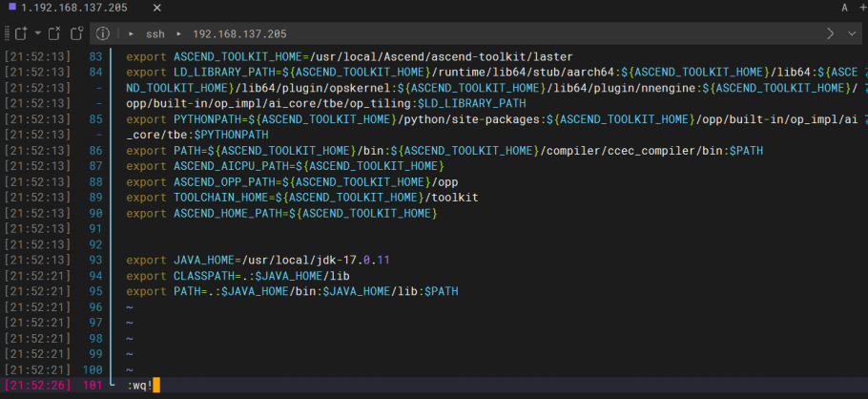The height and width of the screenshot is (399, 868).
Task: Click the purple square icon on the session tab
Action: (12, 7)
